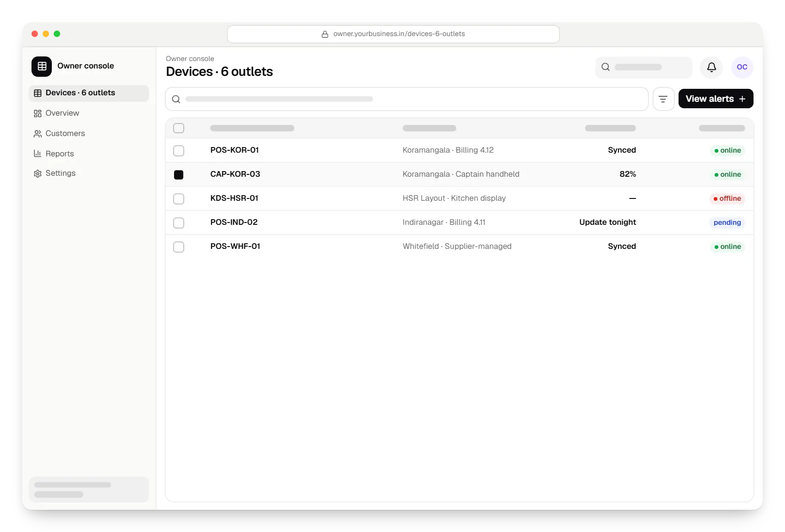Viewport: 785px width, 532px height.
Task: Click the search icon in the top header
Action: [x=605, y=67]
